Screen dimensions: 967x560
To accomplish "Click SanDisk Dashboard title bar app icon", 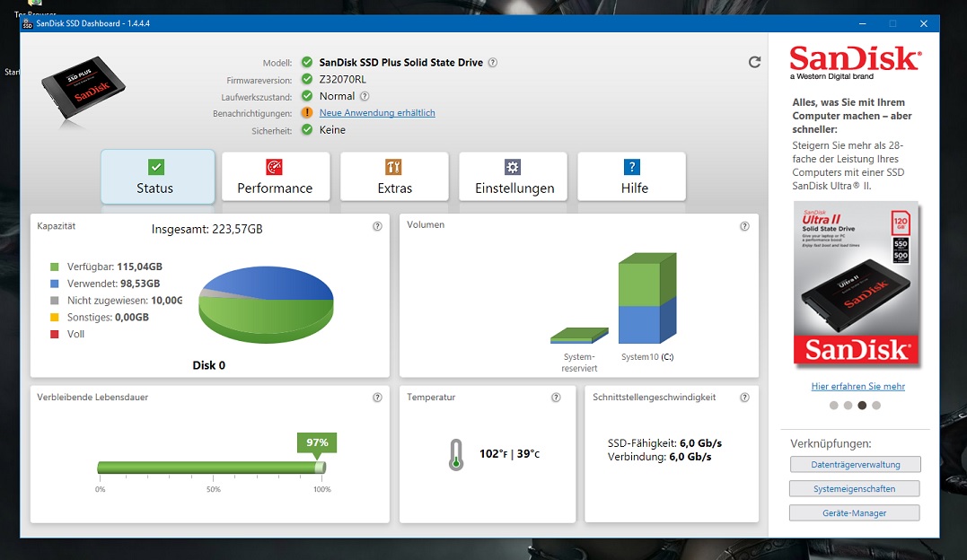I will click(28, 23).
